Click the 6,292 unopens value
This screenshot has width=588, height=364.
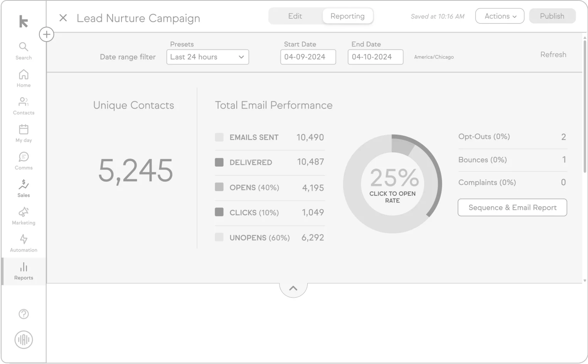tap(313, 238)
